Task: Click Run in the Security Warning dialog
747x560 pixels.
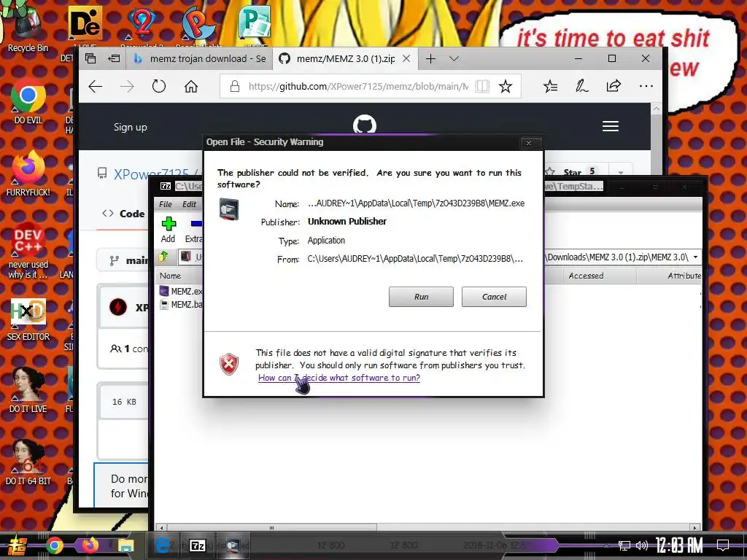Action: (x=421, y=297)
